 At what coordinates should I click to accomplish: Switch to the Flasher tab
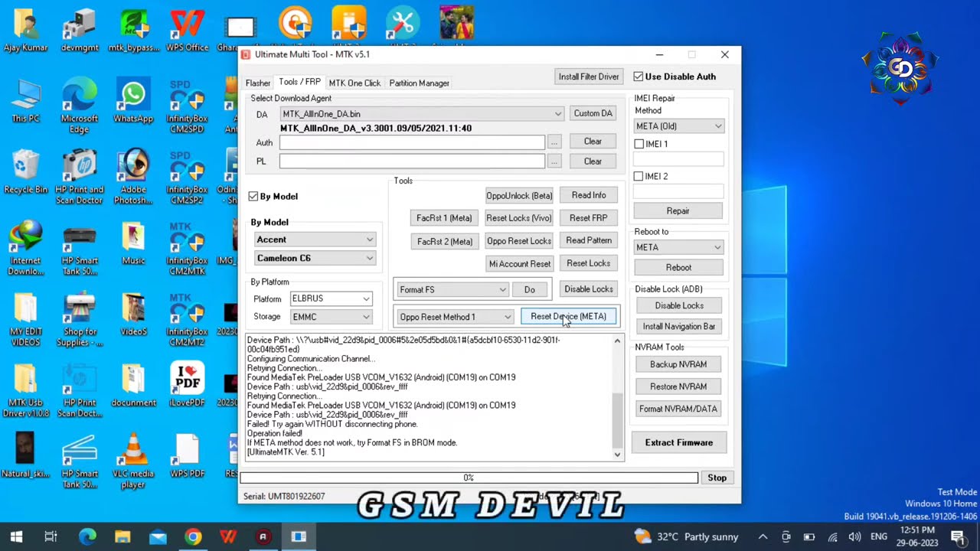pos(258,83)
